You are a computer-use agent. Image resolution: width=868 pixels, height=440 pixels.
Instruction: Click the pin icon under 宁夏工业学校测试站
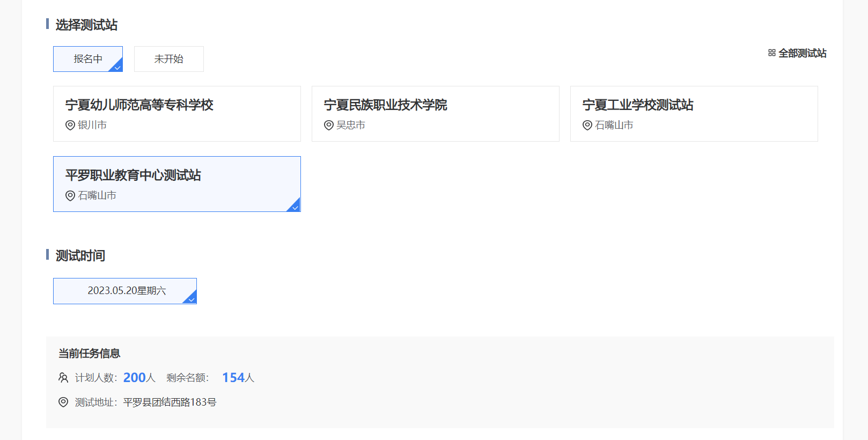click(587, 125)
